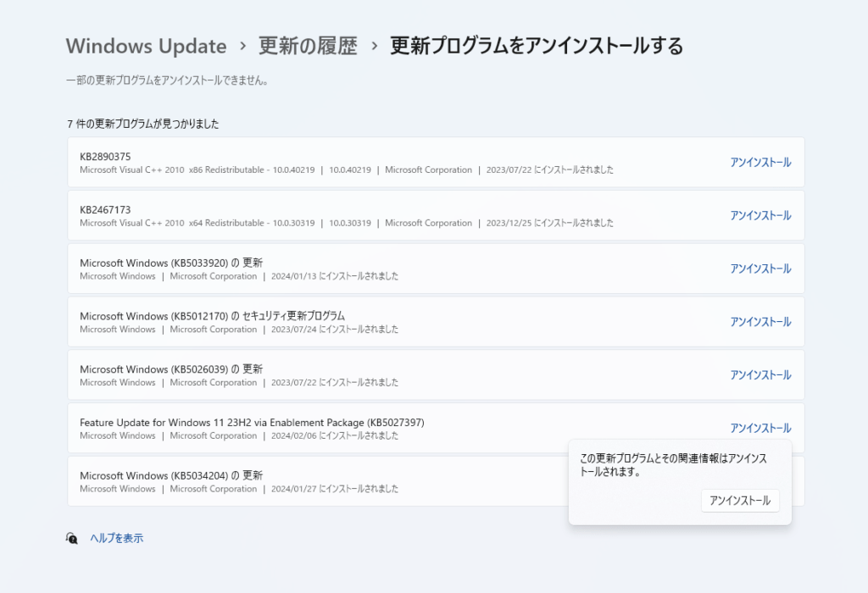Select Microsoft Windows (KB5033920) の 更新 row title
Viewport: 868px width, 593px height.
pyautogui.click(x=171, y=263)
